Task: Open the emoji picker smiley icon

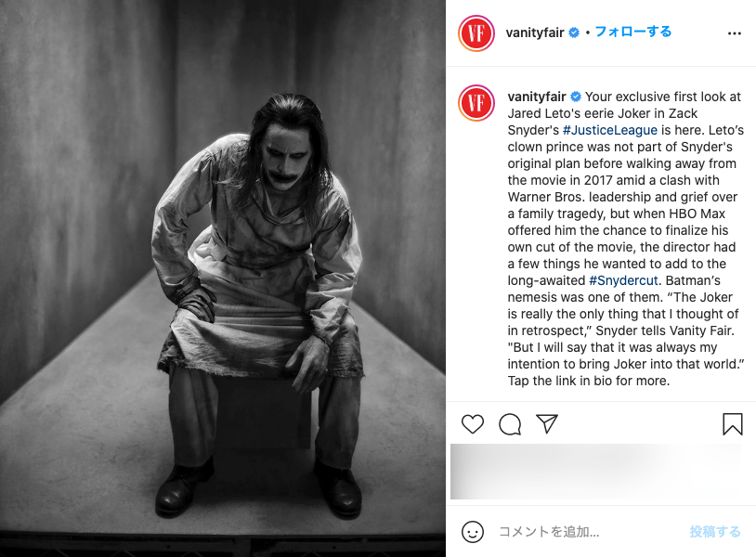Action: coord(473,531)
